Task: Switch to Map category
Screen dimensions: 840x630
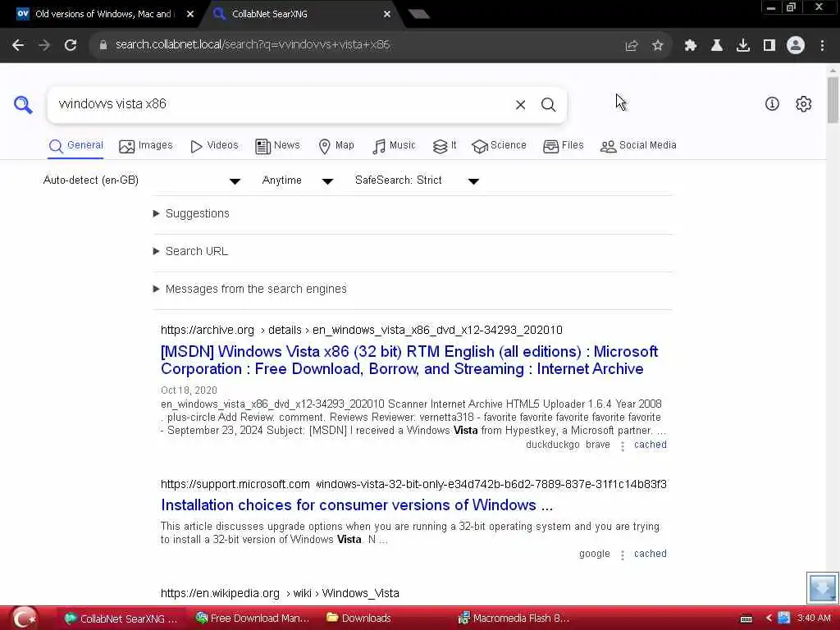Action: point(336,145)
